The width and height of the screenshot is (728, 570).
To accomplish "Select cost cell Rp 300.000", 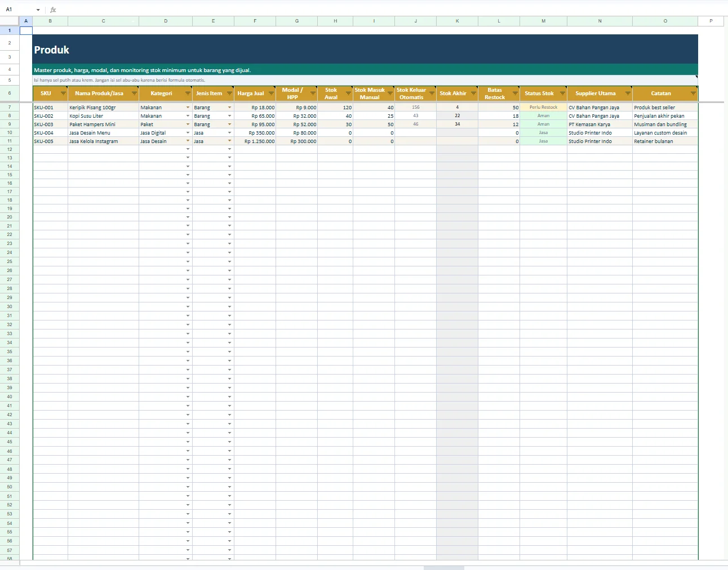I will click(297, 141).
